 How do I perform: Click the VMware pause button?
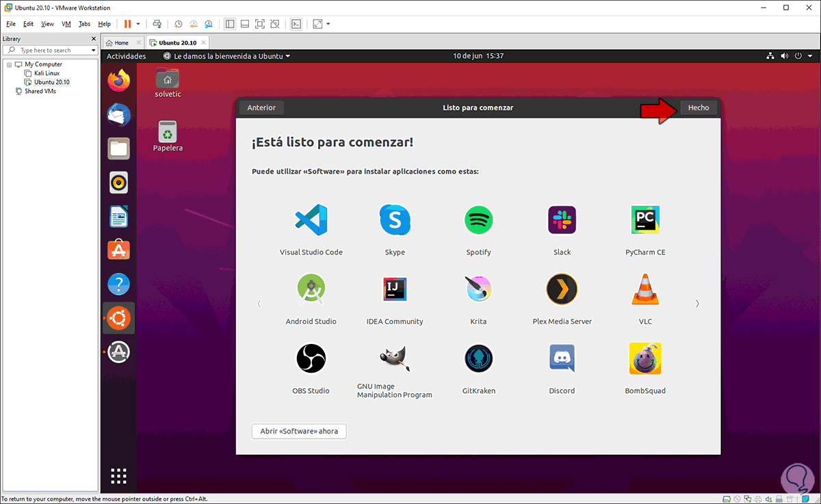point(127,23)
